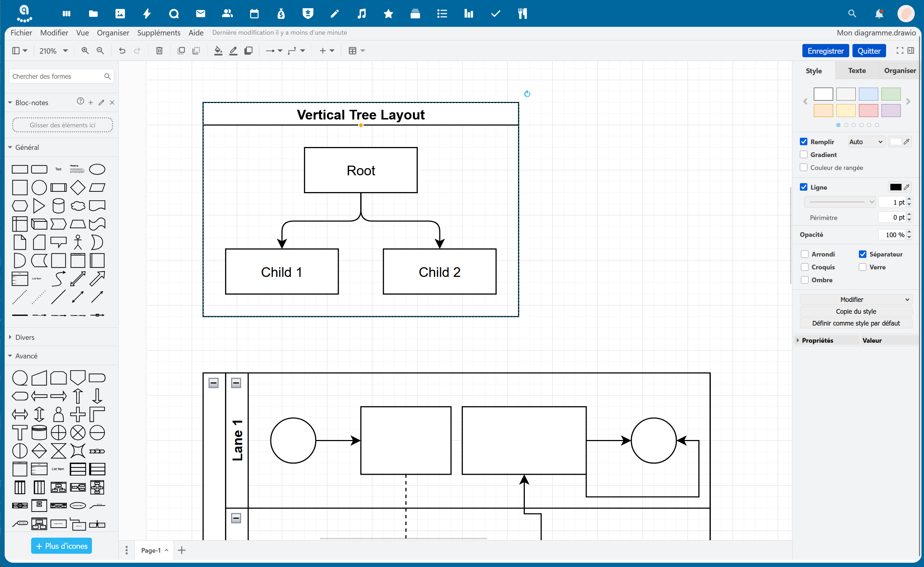924x567 pixels.
Task: Pick the light blue style swatch
Action: [x=868, y=94]
